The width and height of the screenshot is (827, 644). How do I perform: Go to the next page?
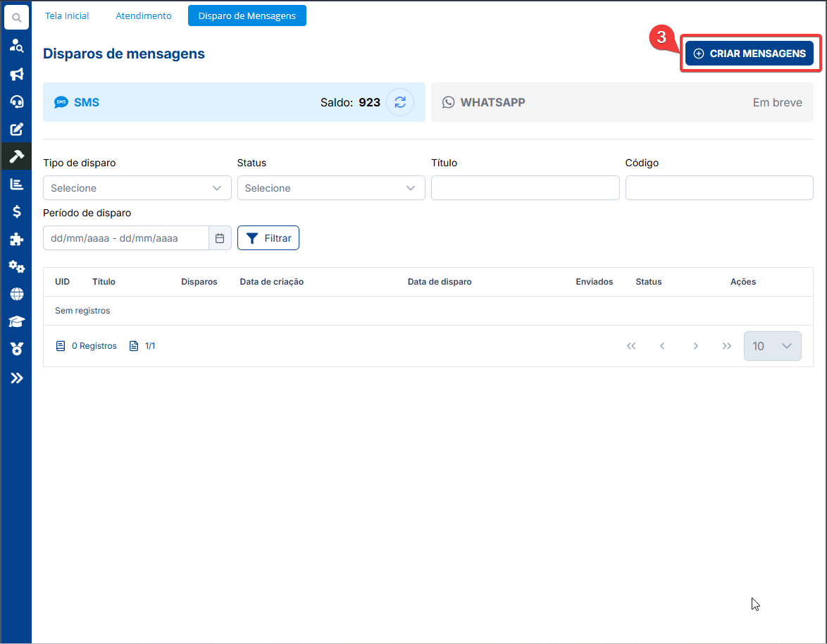click(x=696, y=346)
